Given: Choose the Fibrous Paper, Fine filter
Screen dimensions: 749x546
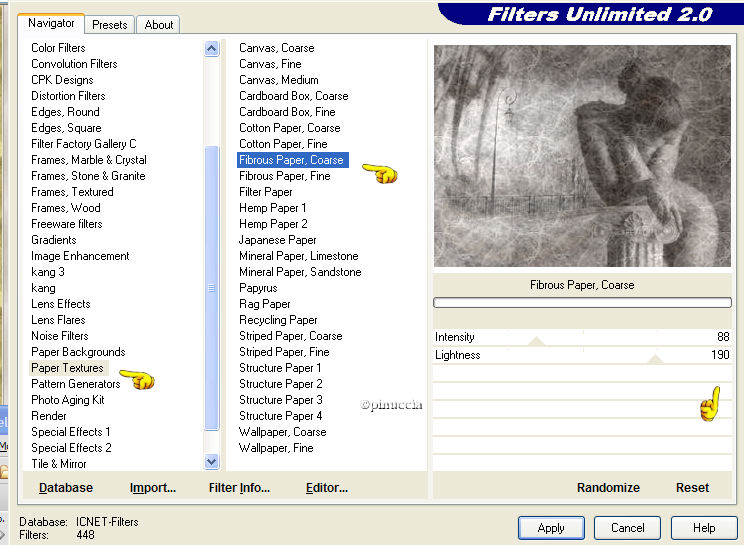Looking at the screenshot, I should coord(285,176).
